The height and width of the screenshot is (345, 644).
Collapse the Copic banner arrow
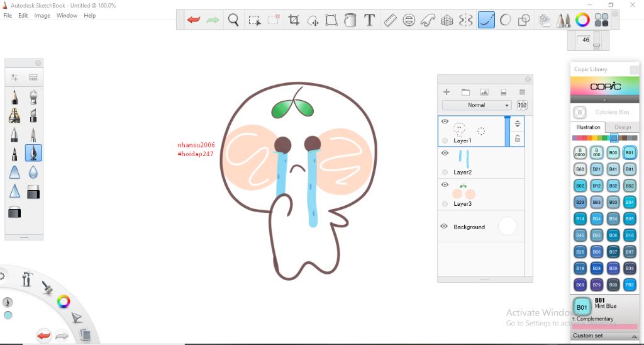point(604,99)
